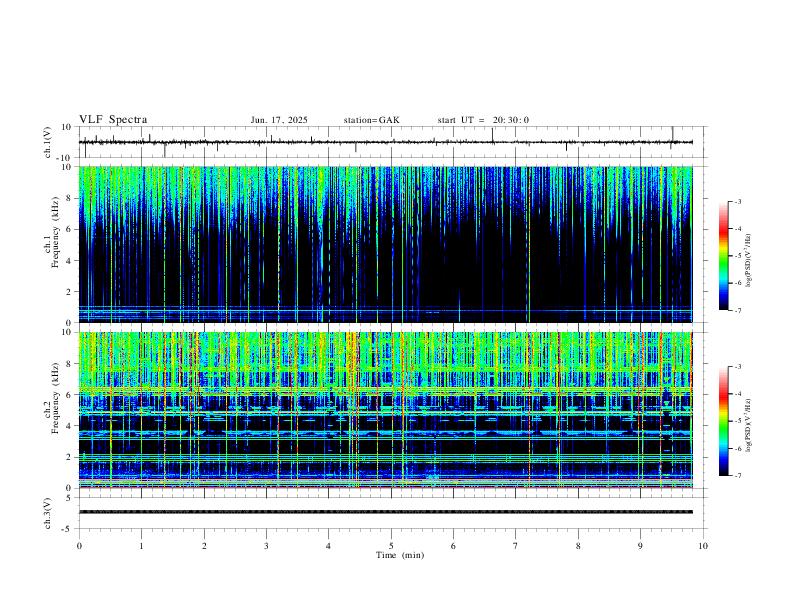Click the 'Time (min)' axis label
Screen dimensions: 792x612
click(400, 555)
